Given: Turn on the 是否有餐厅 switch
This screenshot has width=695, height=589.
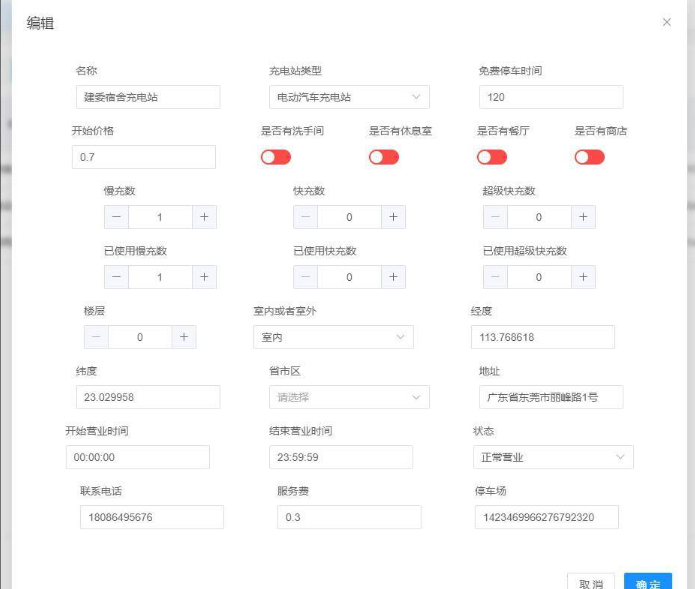Looking at the screenshot, I should point(492,157).
